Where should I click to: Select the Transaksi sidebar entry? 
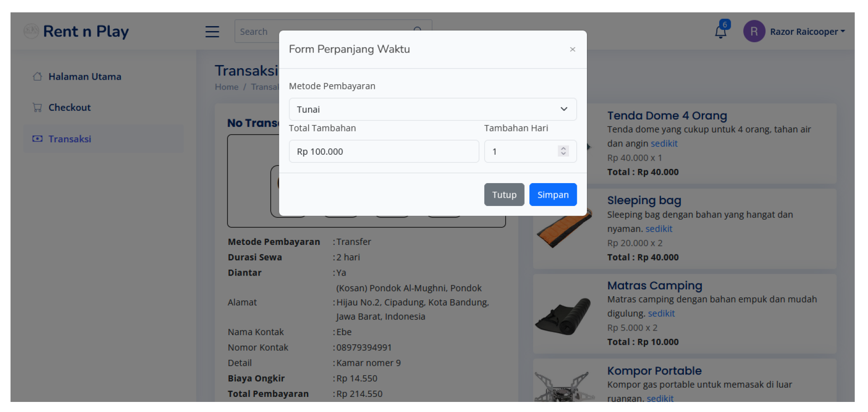[x=70, y=138]
